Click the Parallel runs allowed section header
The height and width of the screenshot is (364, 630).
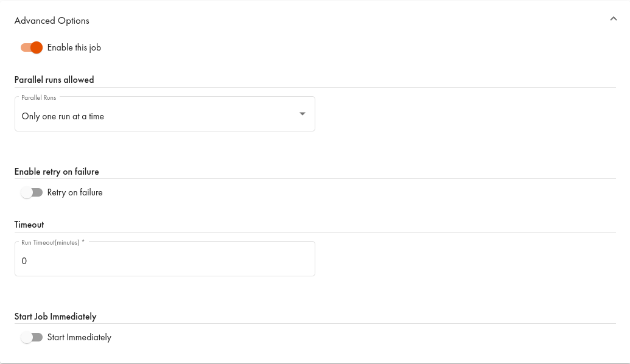[54, 79]
